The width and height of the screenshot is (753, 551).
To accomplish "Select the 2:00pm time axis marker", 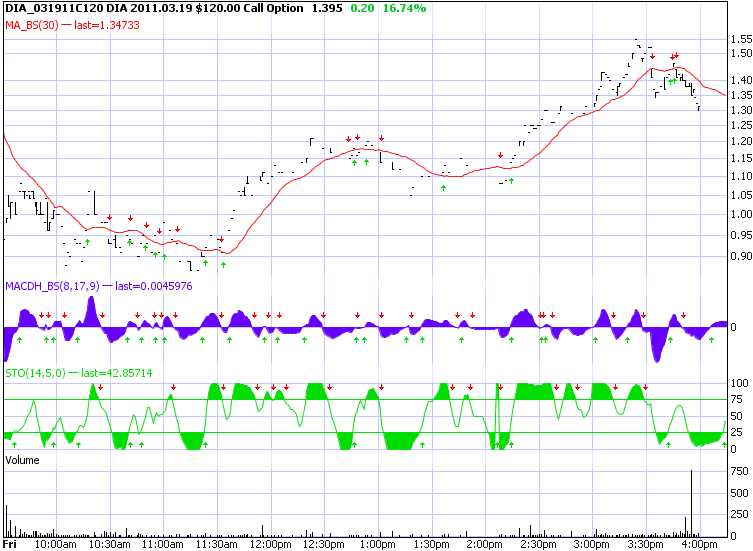I will pyautogui.click(x=484, y=545).
